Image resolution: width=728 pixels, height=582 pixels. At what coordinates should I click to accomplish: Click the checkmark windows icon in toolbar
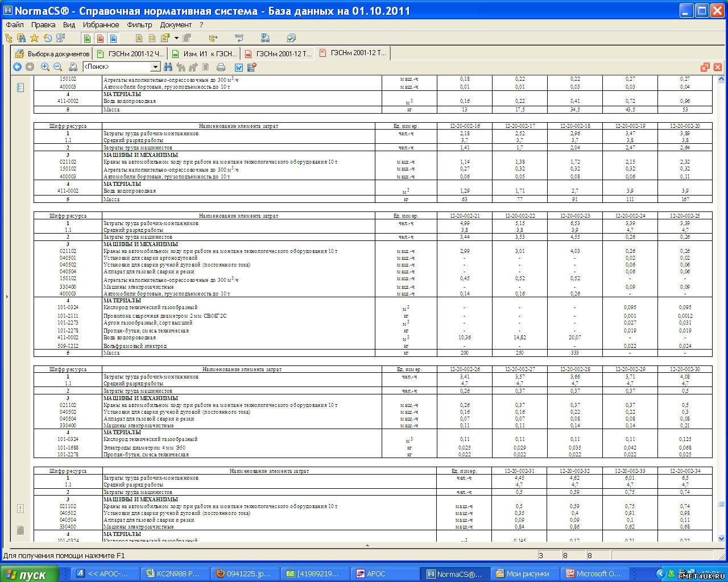pos(291,38)
